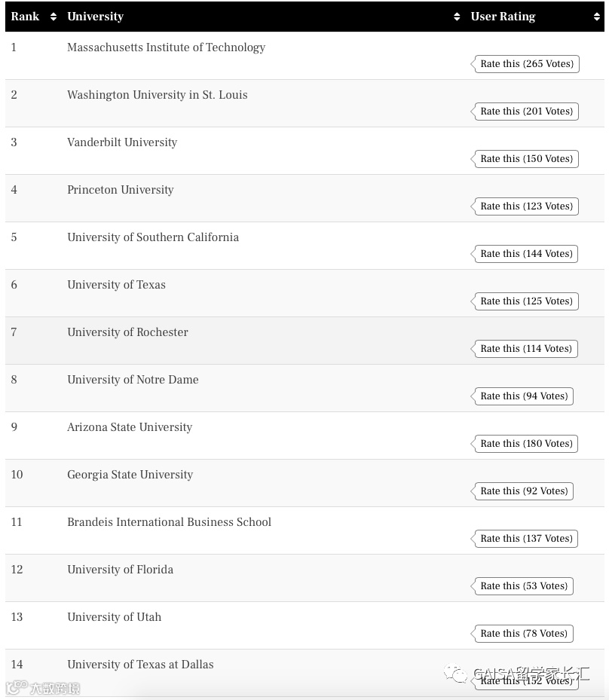
Task: Sort table by Rank column arrows
Action: click(53, 17)
